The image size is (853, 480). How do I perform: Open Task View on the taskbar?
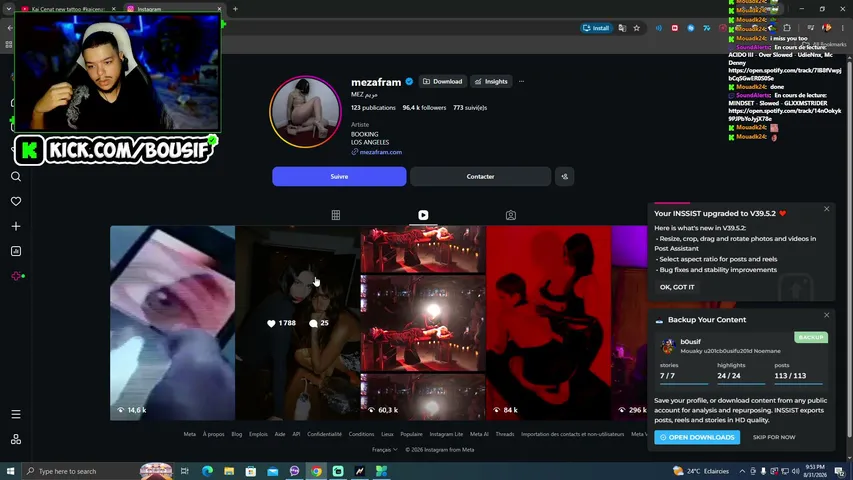[184, 471]
